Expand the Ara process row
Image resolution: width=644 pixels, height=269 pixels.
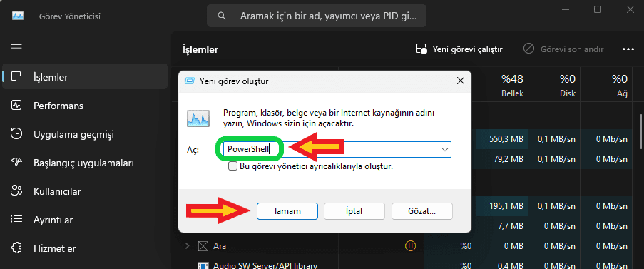[x=188, y=246]
